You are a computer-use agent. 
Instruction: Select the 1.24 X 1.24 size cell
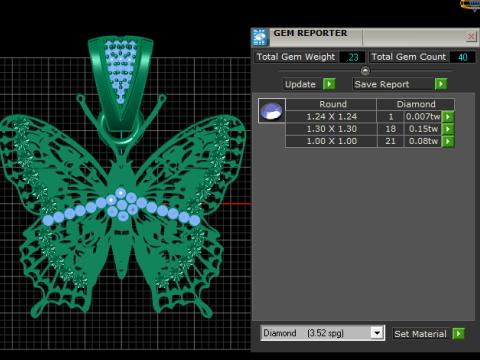point(331,117)
